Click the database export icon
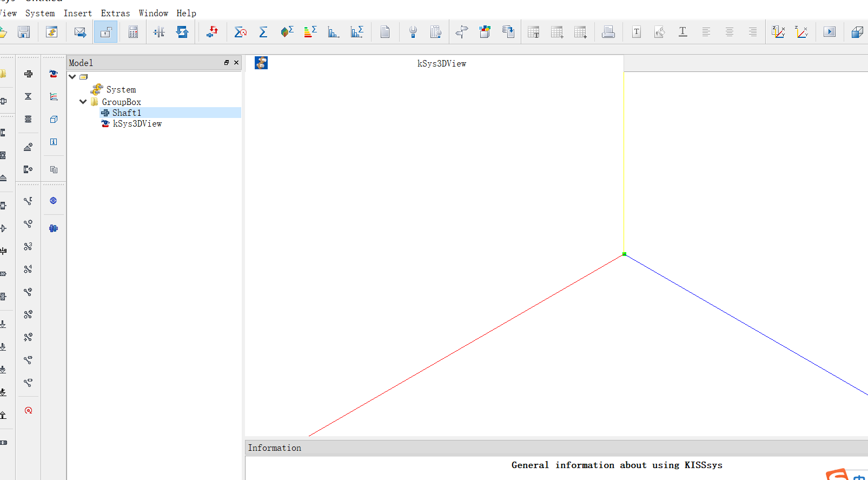868x480 pixels. click(x=508, y=32)
